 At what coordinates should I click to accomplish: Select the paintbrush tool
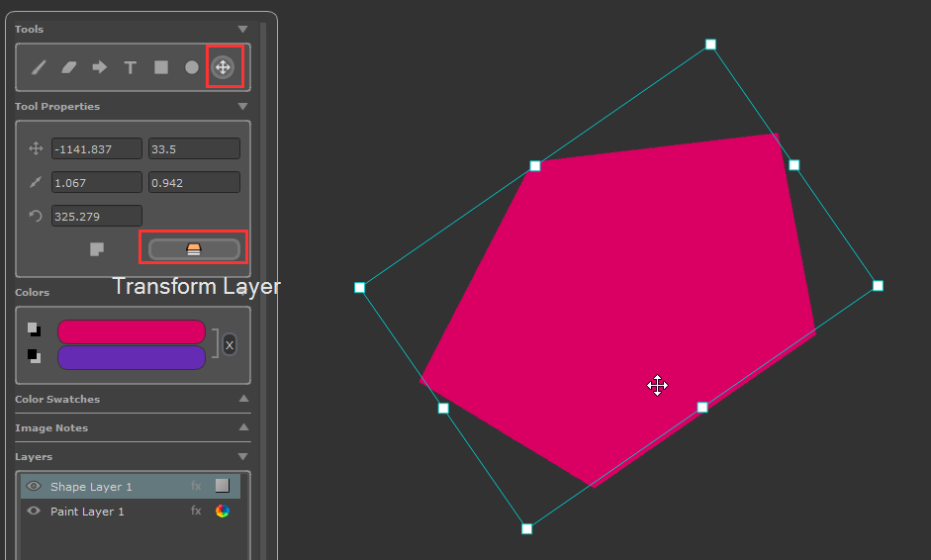point(39,67)
